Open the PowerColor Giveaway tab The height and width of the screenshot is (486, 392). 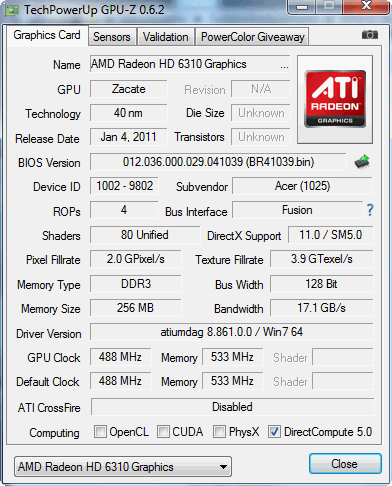point(253,37)
